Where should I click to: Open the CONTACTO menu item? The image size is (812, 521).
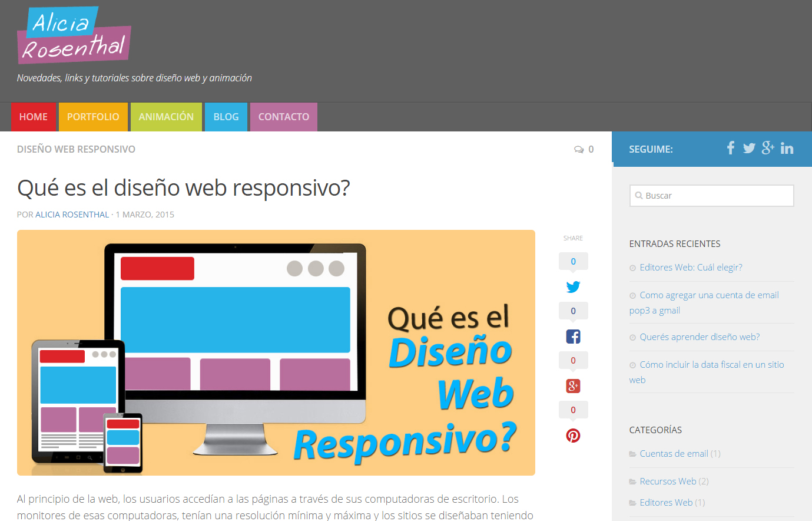(284, 117)
